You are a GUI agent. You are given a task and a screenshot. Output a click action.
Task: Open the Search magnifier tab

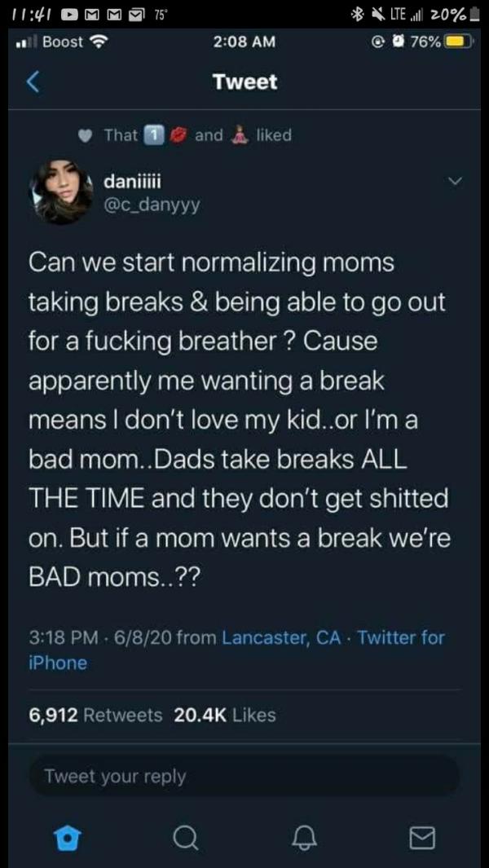[x=185, y=835]
